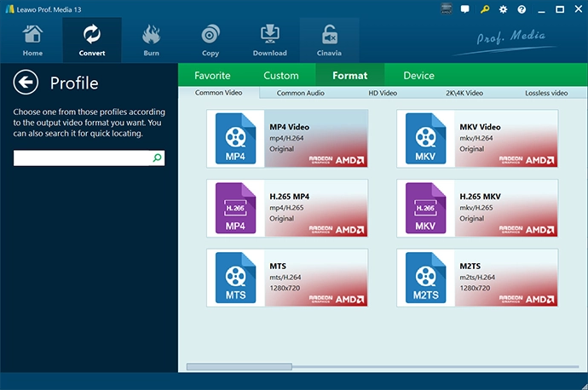Click the magnifier search icon
Screen dimensions: 588x390
point(157,158)
